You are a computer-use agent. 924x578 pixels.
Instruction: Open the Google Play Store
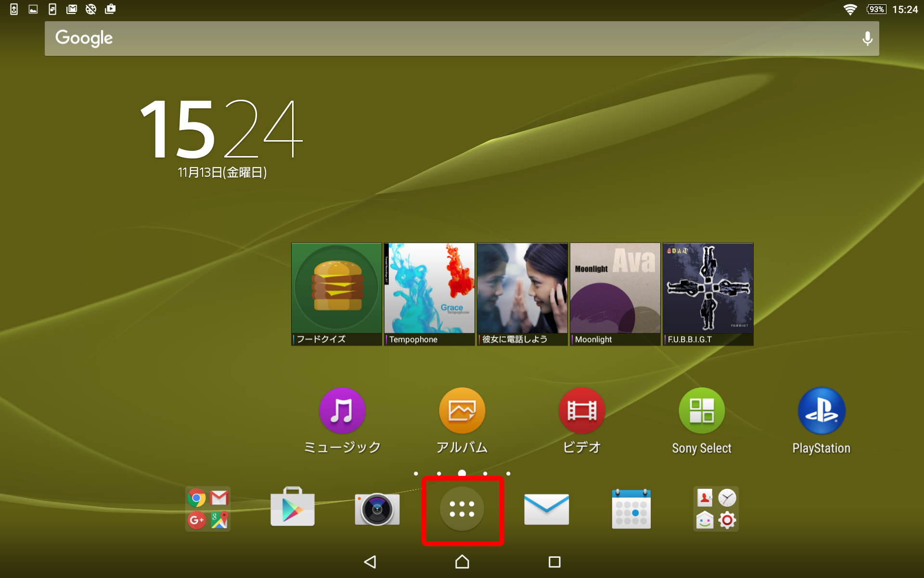point(293,507)
